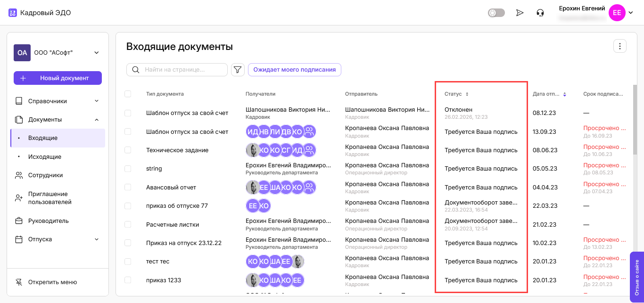
Task: Expand the Отпуска menu section
Action: click(96, 239)
